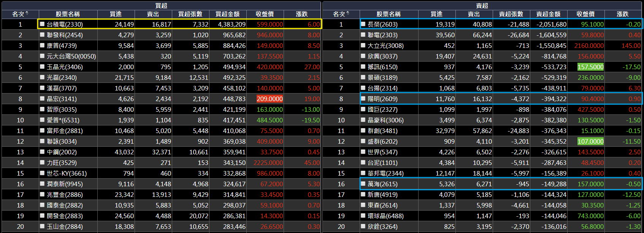Select stock name 景碩(3189)
644x233 pixels.
[382, 77]
